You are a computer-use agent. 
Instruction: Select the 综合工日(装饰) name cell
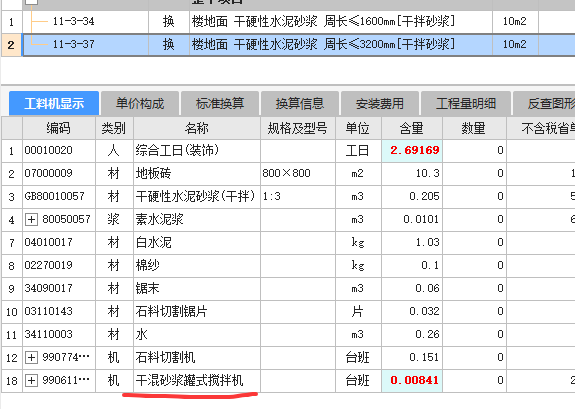point(197,150)
